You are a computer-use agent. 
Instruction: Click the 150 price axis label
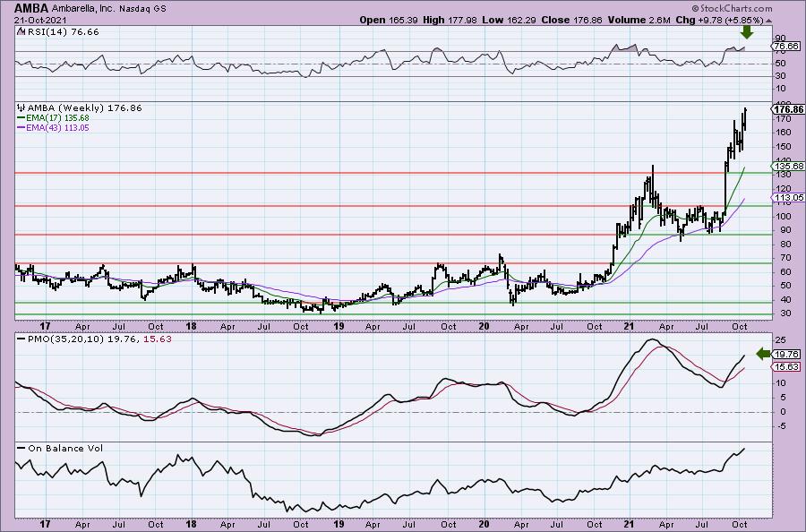tap(784, 147)
